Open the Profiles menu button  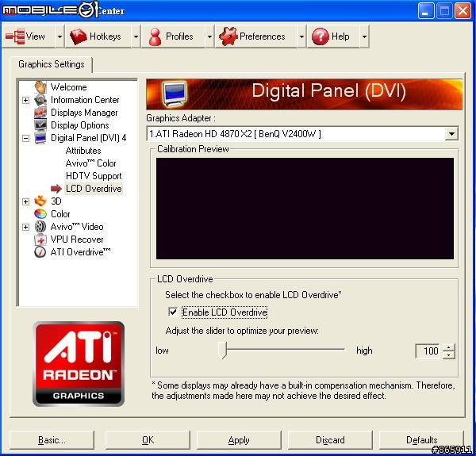(x=173, y=36)
